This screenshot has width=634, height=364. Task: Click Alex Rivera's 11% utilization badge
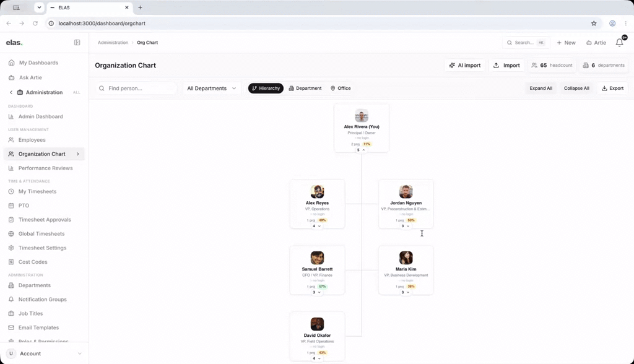367,144
